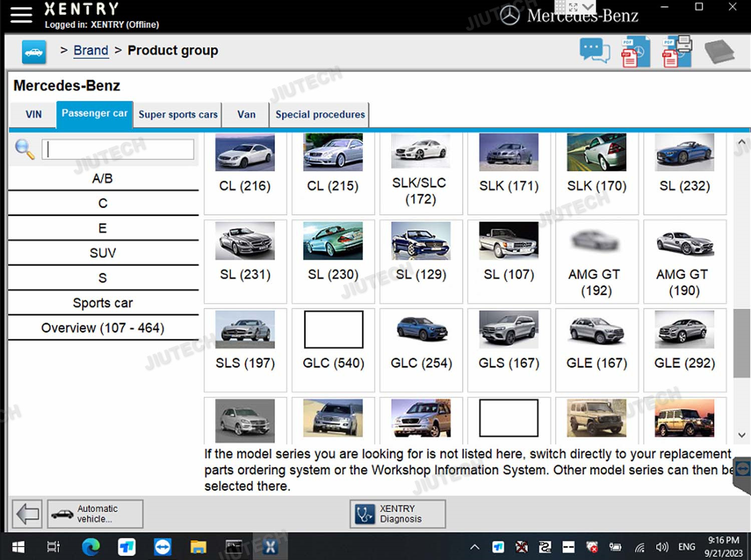Open the chat feedback speech bubble icon

pyautogui.click(x=594, y=51)
